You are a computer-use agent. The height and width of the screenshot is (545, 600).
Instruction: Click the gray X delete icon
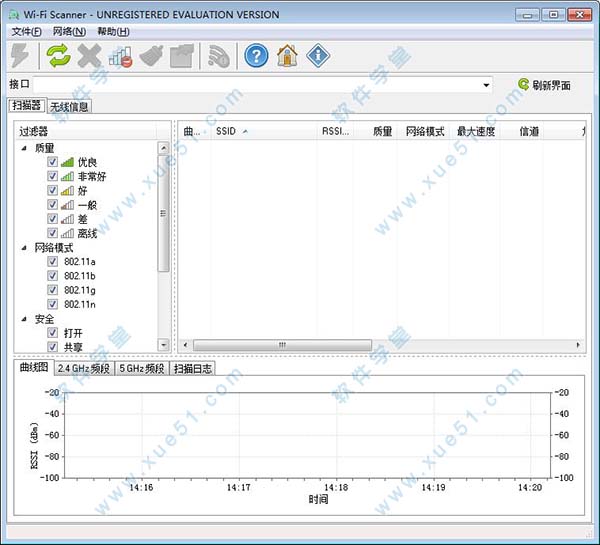tap(89, 56)
